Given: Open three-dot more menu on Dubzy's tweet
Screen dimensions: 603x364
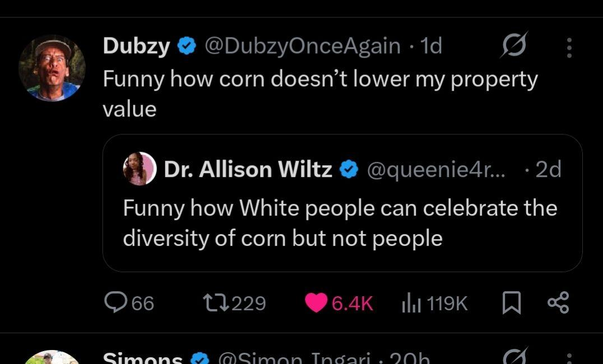Looking at the screenshot, I should pyautogui.click(x=569, y=48).
